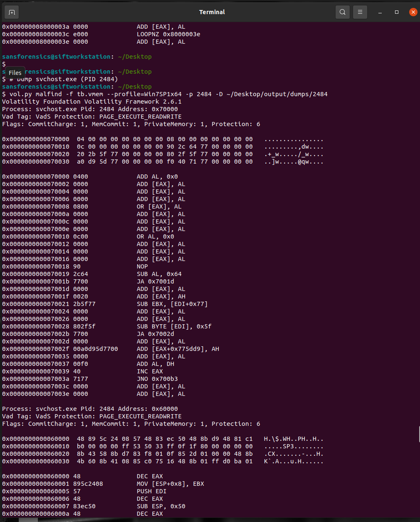Minimize the Terminal window
Screen dimensions: 420x522
380,12
